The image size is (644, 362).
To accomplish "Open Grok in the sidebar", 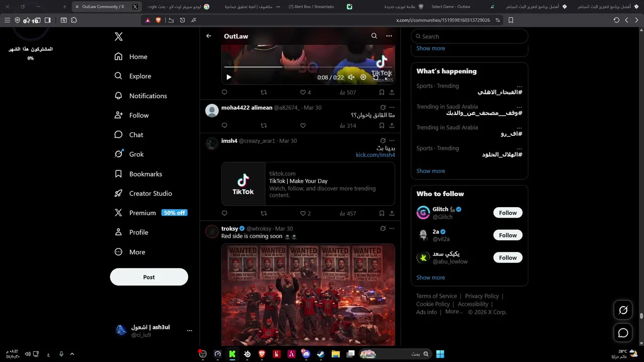I will (x=129, y=154).
